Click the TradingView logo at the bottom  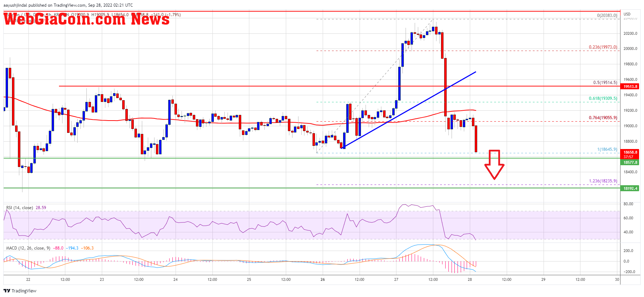pos(20,291)
